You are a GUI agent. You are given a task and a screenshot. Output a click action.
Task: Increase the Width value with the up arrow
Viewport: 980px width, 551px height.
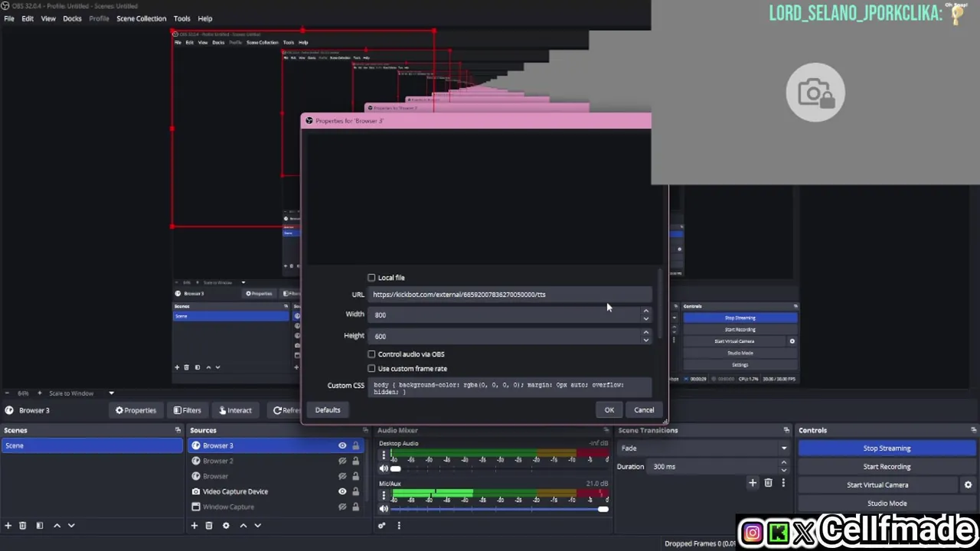pos(646,311)
